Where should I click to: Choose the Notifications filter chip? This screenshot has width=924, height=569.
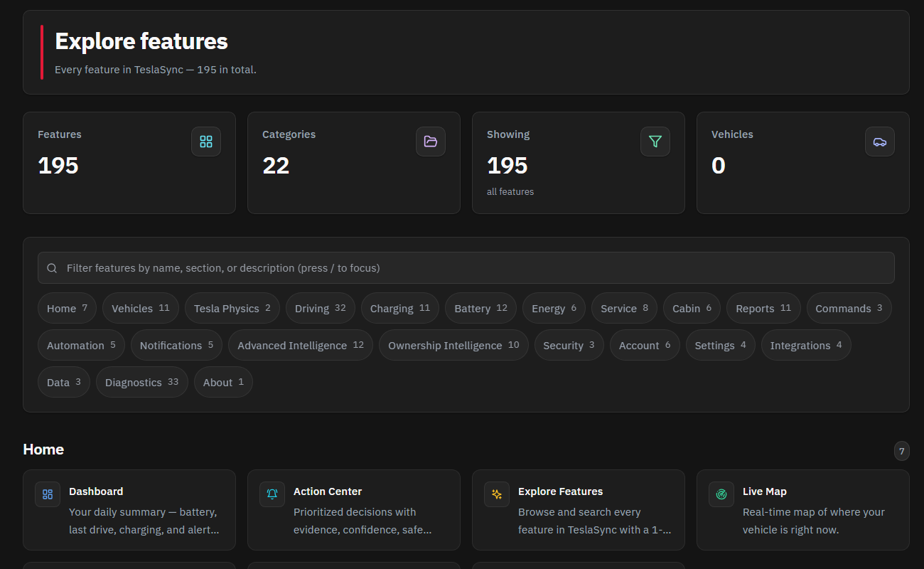176,345
